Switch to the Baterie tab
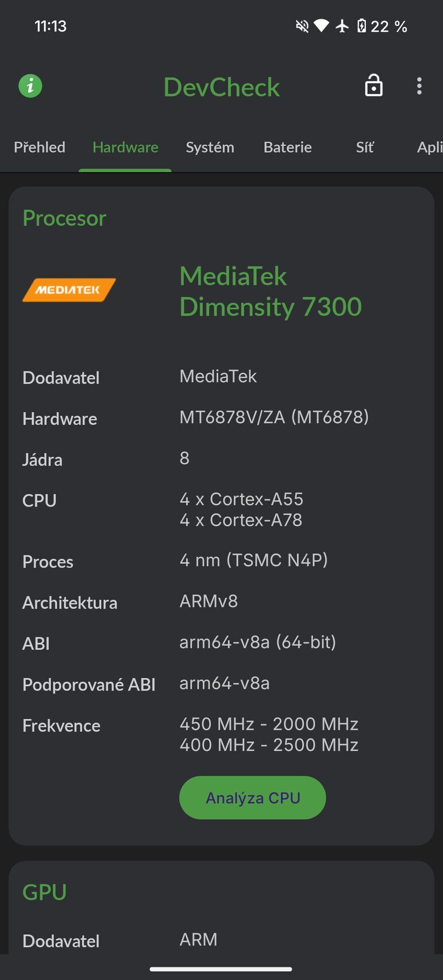 pyautogui.click(x=287, y=148)
